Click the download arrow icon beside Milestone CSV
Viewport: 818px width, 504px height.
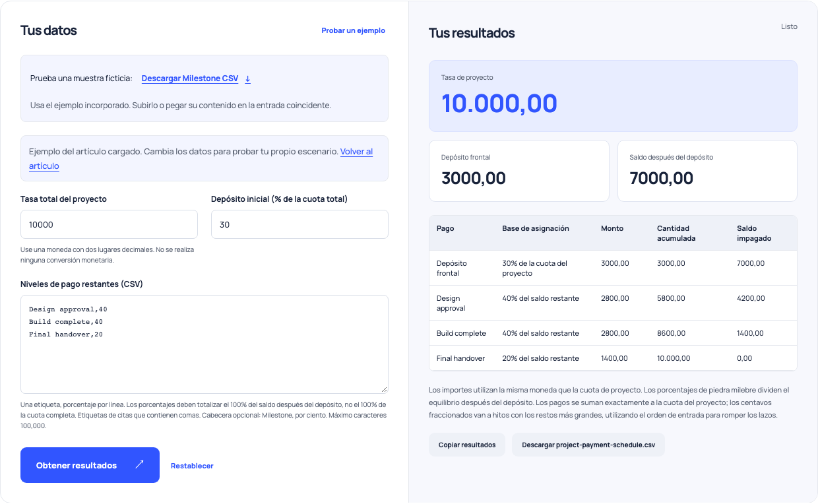[x=248, y=79]
